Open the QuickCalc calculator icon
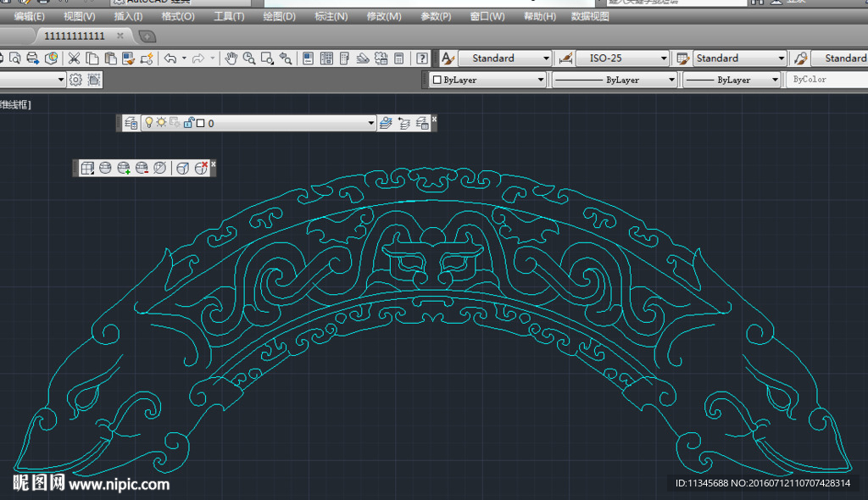 tap(398, 58)
